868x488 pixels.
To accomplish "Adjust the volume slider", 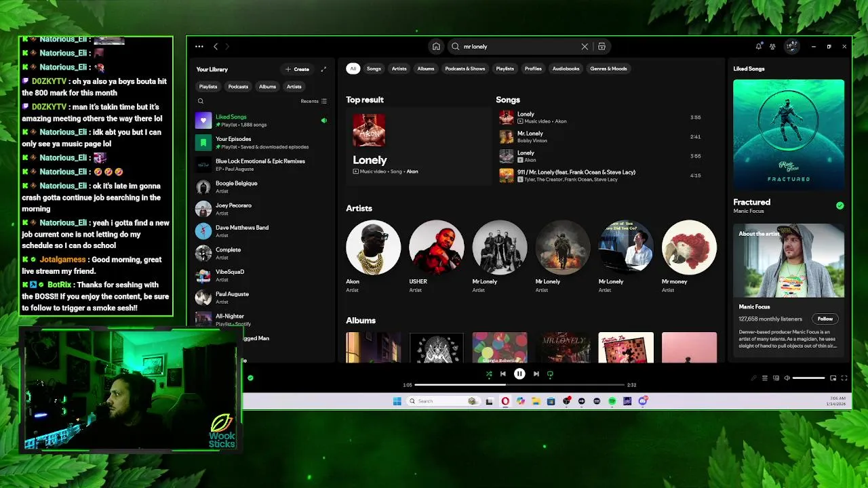I will pos(809,378).
